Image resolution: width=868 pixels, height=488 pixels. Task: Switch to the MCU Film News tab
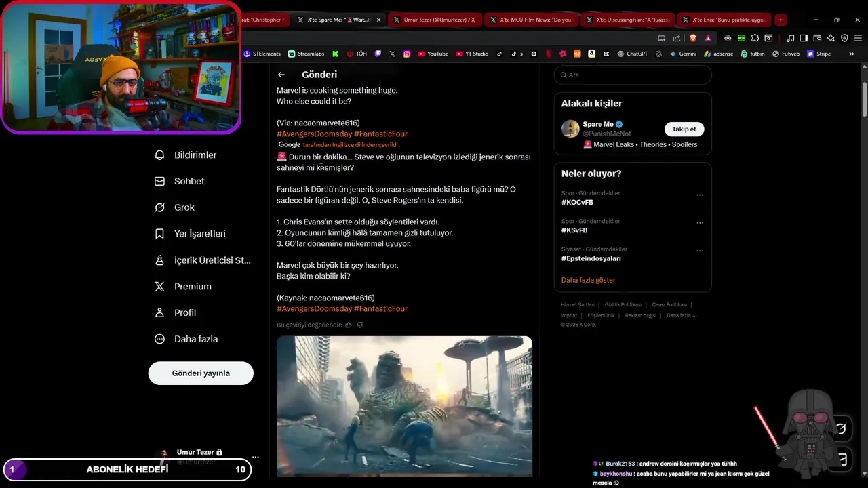[531, 20]
